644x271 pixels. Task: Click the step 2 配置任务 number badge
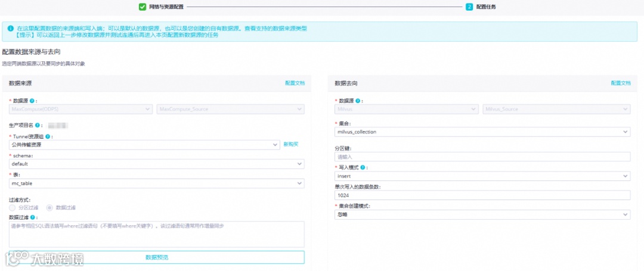coord(469,7)
